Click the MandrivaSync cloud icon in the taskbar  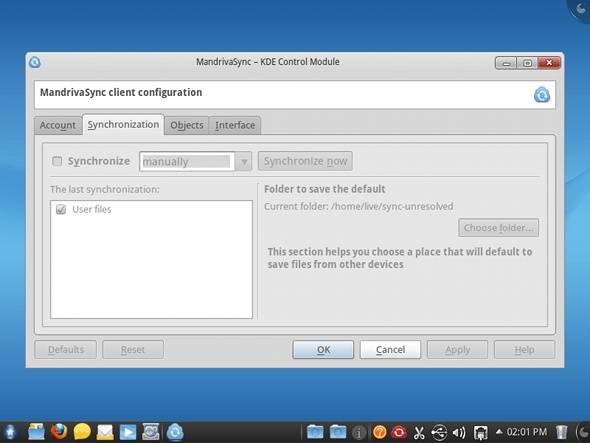click(x=175, y=432)
